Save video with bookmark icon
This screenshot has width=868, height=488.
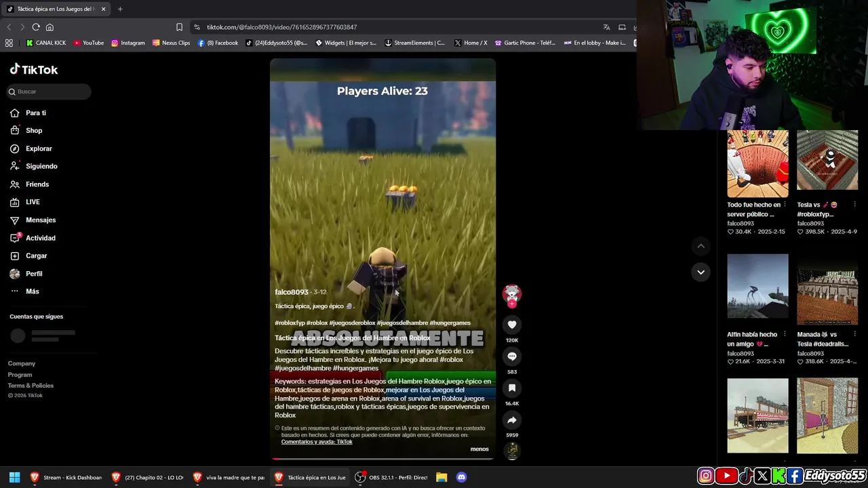[x=512, y=388]
